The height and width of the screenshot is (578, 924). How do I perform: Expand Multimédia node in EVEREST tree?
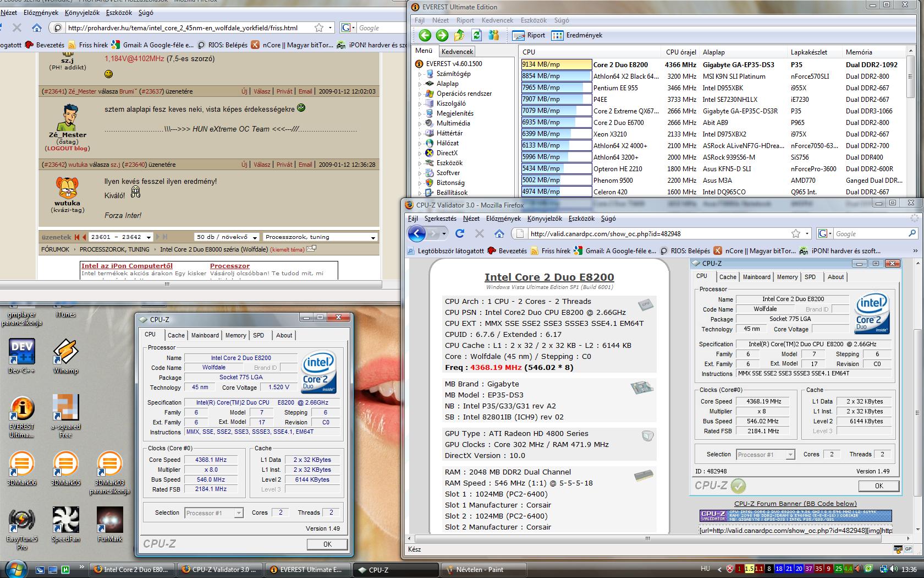420,123
